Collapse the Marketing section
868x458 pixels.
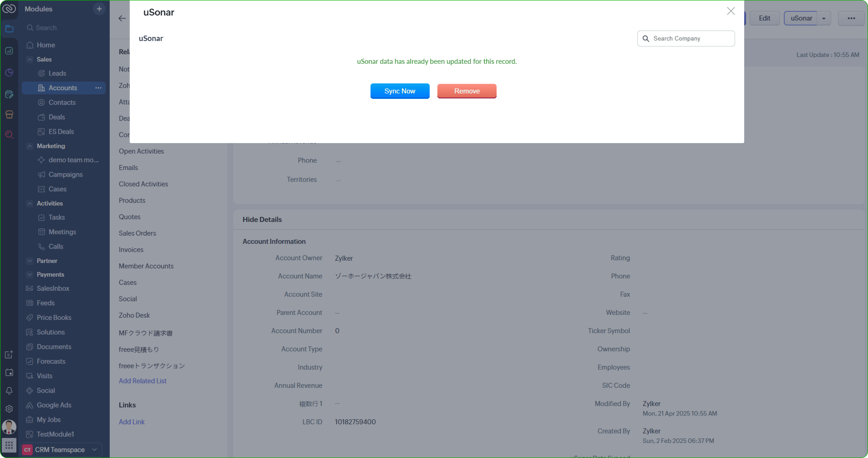point(30,146)
